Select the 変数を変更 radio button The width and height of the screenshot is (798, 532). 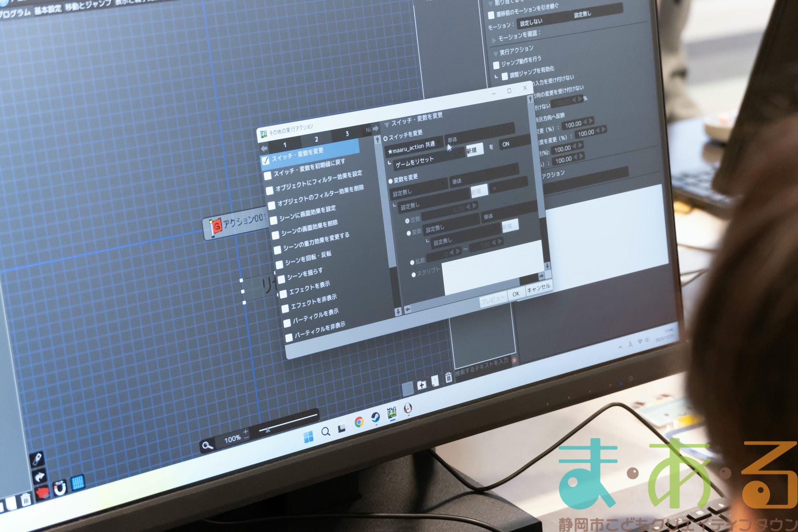390,181
